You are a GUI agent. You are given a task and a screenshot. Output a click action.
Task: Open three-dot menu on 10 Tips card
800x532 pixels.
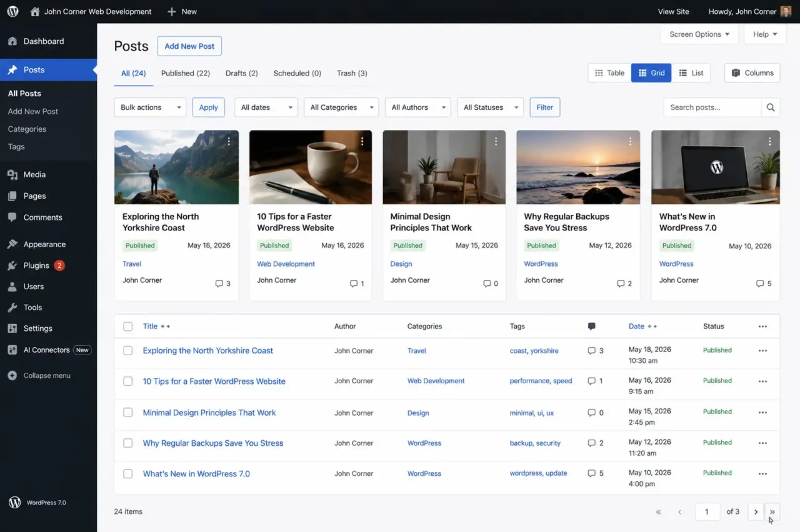tap(362, 142)
